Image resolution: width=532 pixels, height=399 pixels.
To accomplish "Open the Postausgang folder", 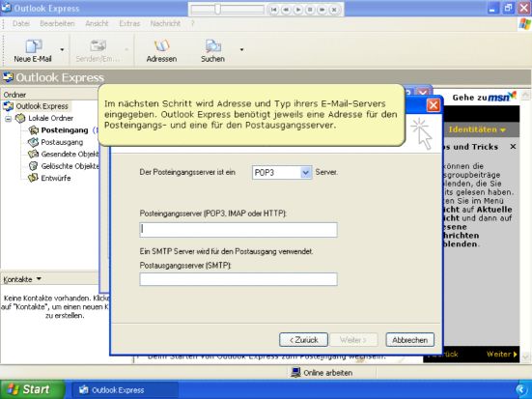I will [x=62, y=142].
